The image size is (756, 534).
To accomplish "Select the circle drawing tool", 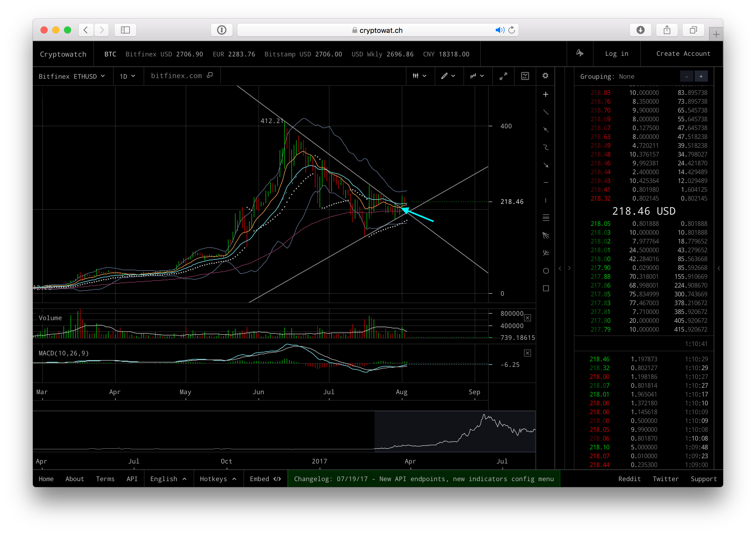I will coord(546,271).
